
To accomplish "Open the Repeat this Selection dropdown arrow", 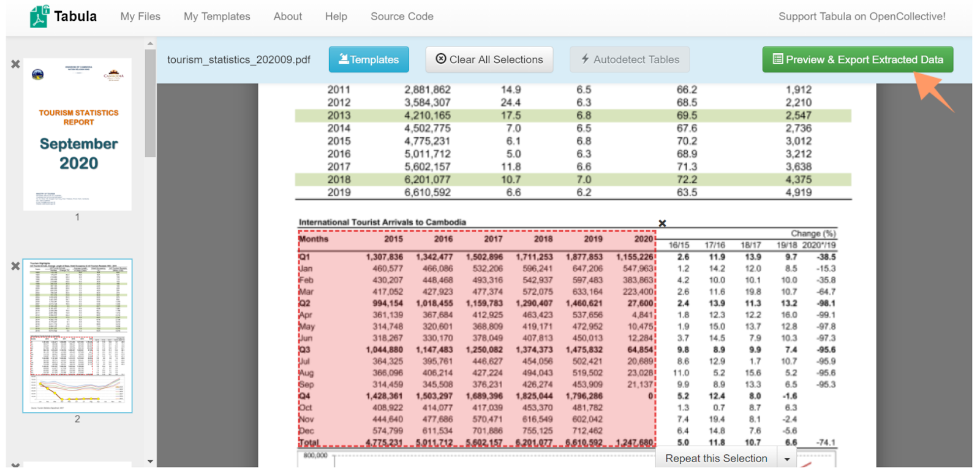I will click(787, 458).
